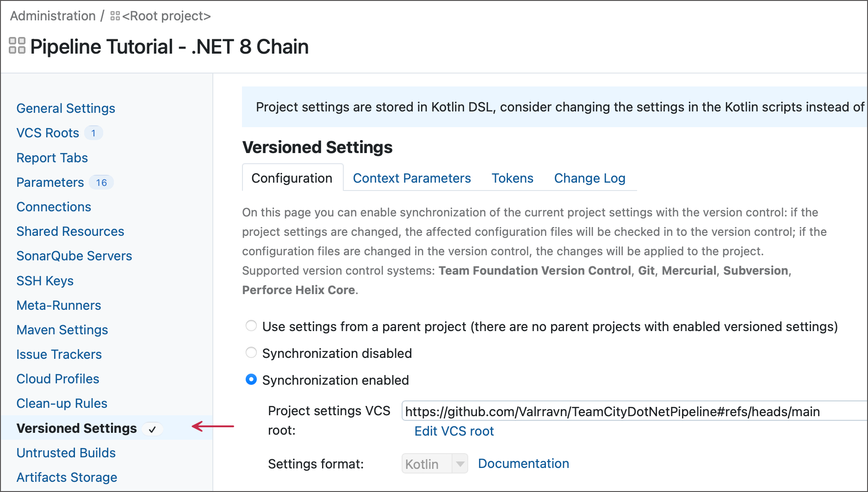Open the Documentation link for settings format
868x492 pixels.
pos(523,463)
